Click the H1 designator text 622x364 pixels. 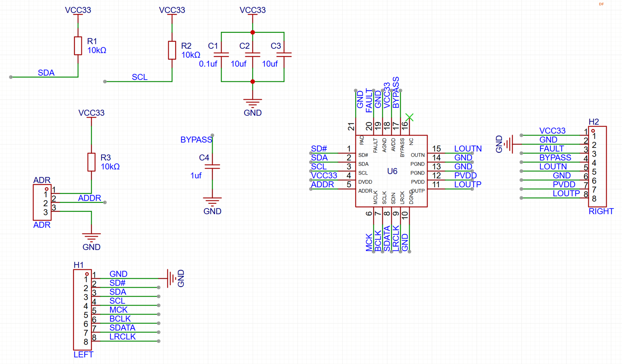pyautogui.click(x=79, y=265)
